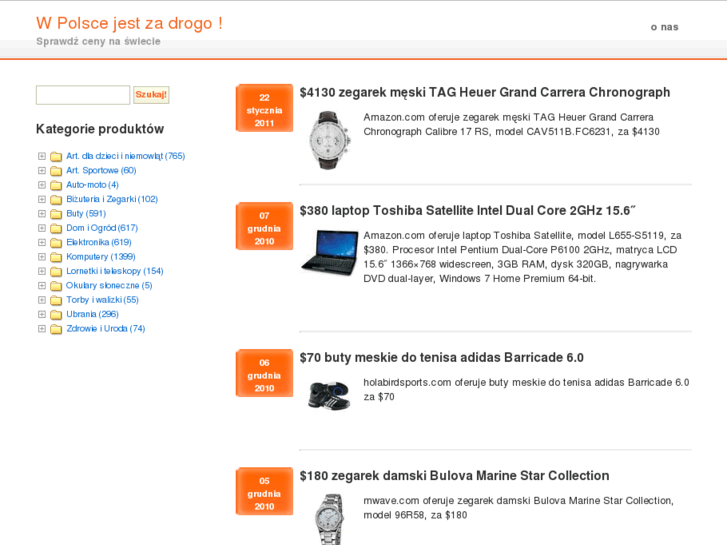Expand the Elektronika category node
Screen dimensions: 727x545
click(x=42, y=242)
